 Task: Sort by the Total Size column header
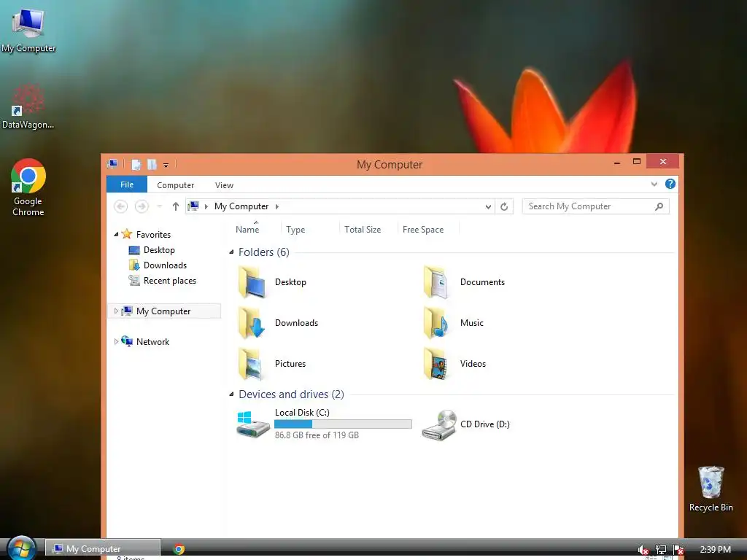[x=363, y=230]
